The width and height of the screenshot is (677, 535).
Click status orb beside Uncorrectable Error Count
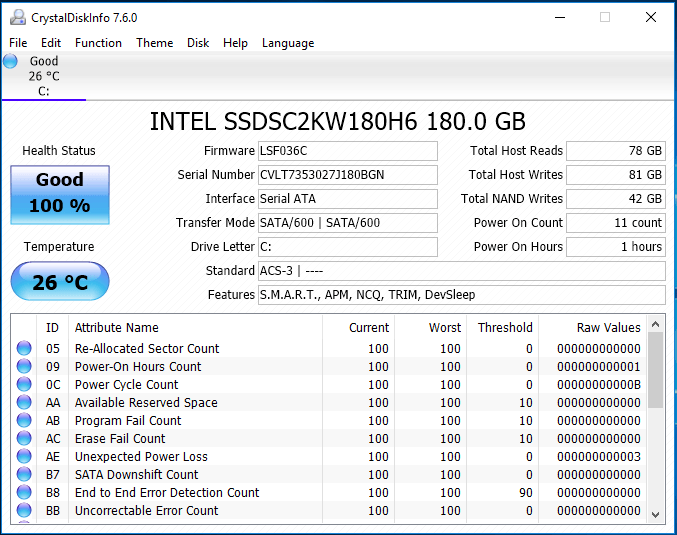coord(24,511)
